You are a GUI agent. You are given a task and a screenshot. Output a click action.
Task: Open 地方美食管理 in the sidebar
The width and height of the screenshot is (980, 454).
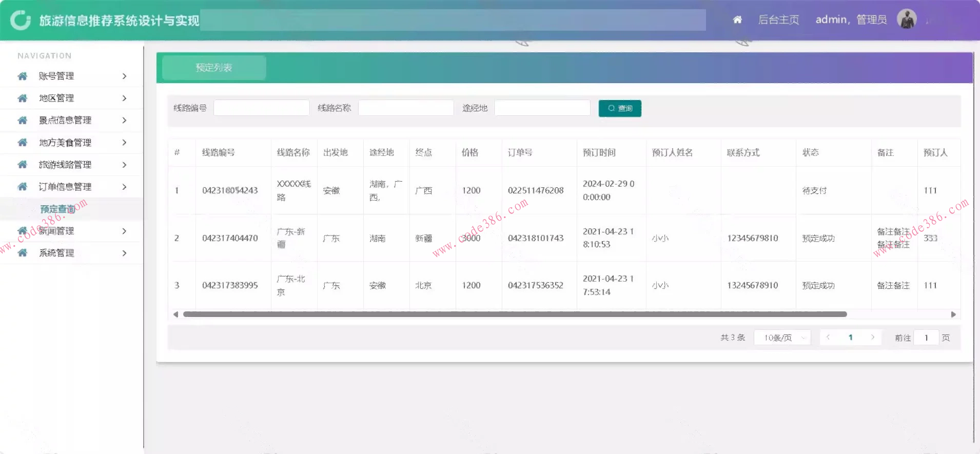coord(65,142)
